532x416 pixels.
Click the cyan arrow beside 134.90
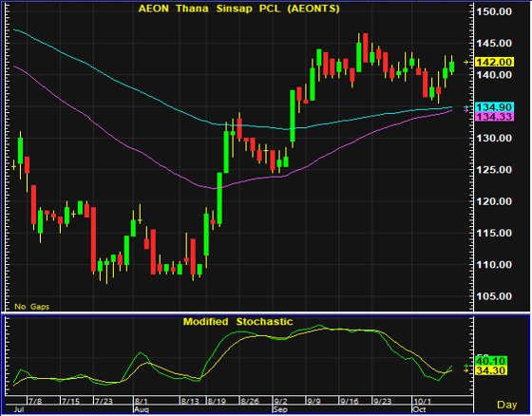point(466,107)
